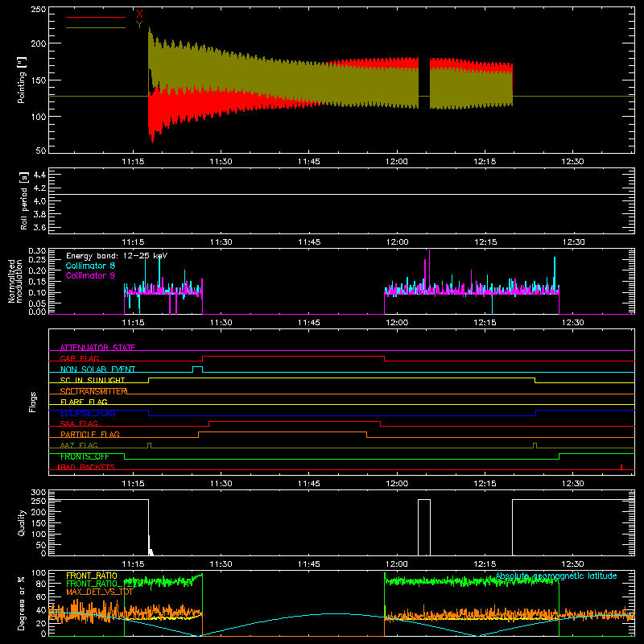The width and height of the screenshot is (644, 644).
Task: Click the '12:15' tick under the Flags panel
Action: coord(485,484)
